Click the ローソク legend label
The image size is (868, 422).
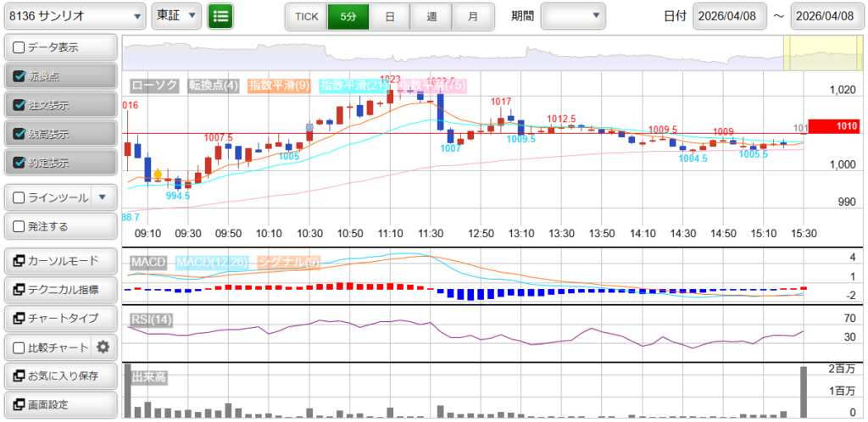tap(155, 86)
